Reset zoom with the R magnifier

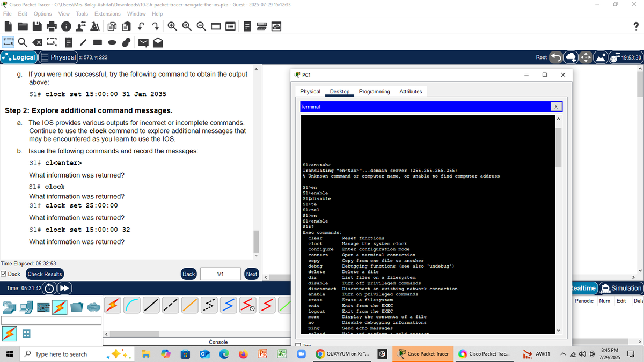(187, 26)
